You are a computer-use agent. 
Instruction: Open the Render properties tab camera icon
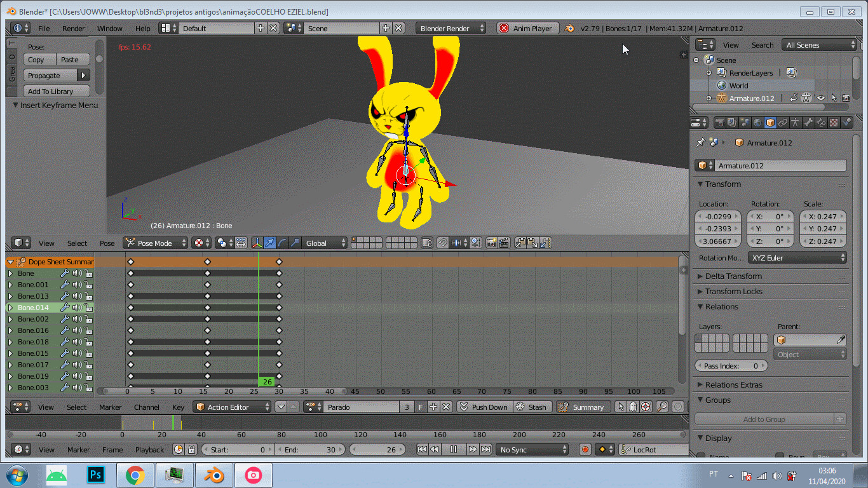click(x=720, y=123)
